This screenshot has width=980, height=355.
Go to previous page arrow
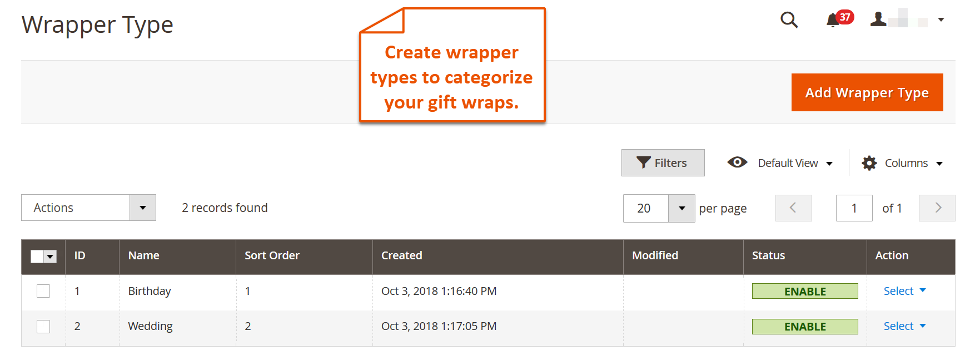(x=794, y=208)
